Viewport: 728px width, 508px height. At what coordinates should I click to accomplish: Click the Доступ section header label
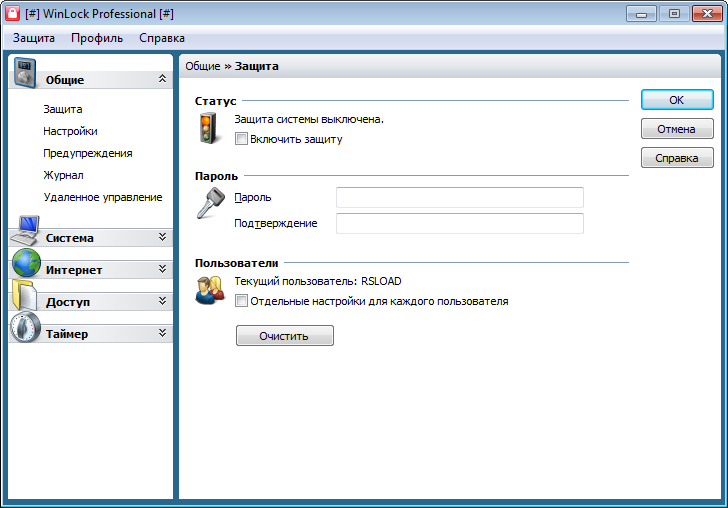coord(68,302)
